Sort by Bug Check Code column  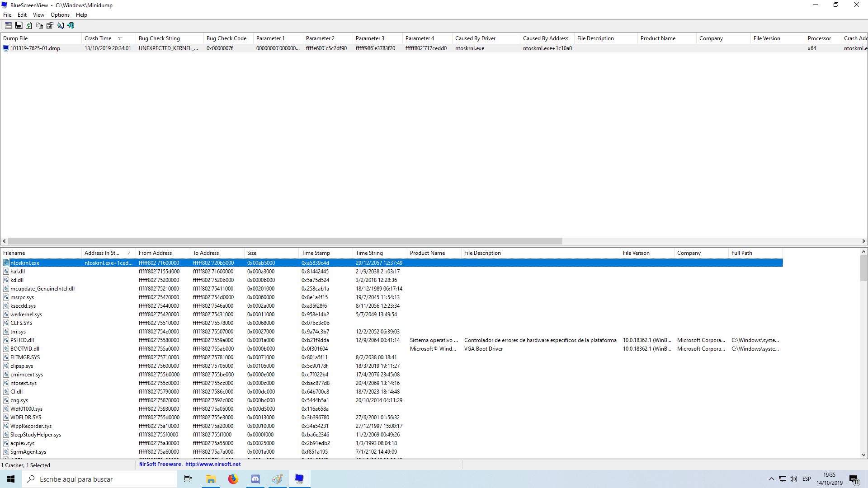coord(228,38)
